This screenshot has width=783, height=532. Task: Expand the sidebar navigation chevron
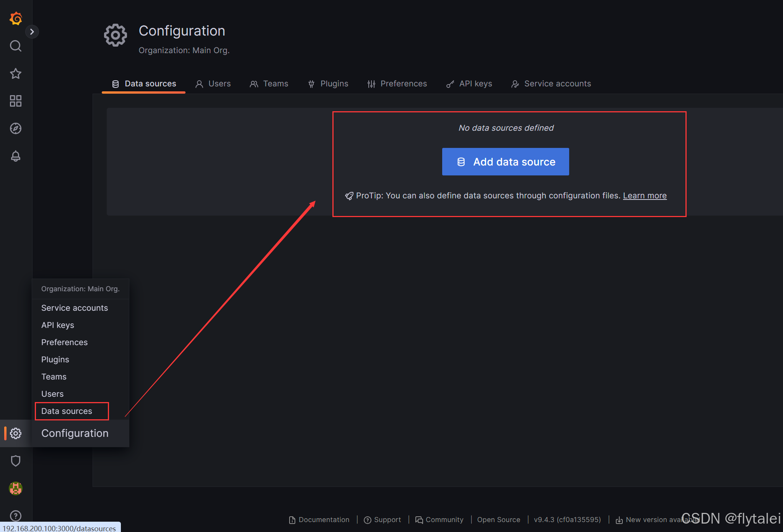(32, 32)
